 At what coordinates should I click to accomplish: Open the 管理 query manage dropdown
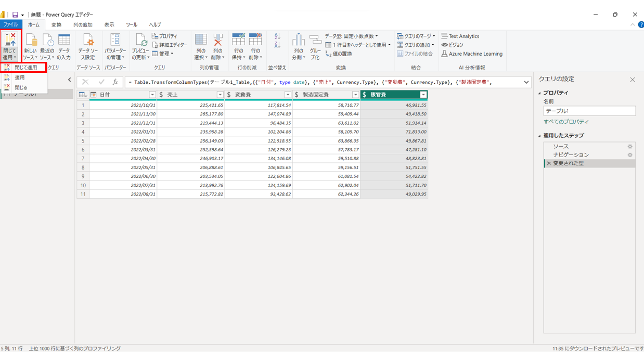click(162, 54)
